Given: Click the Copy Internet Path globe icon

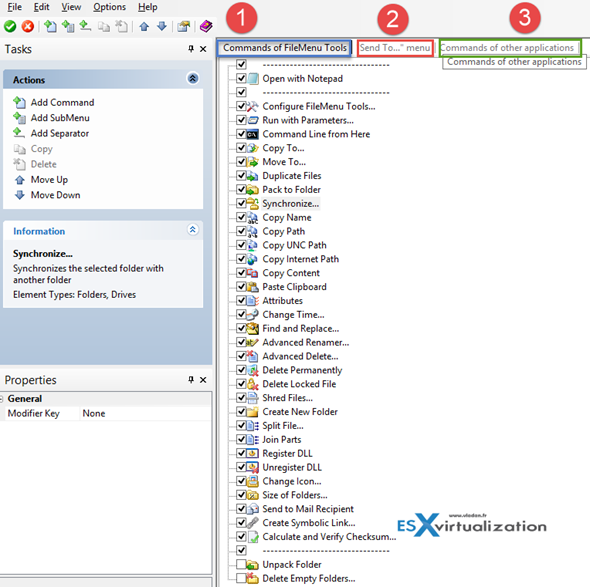Looking at the screenshot, I should point(253,259).
